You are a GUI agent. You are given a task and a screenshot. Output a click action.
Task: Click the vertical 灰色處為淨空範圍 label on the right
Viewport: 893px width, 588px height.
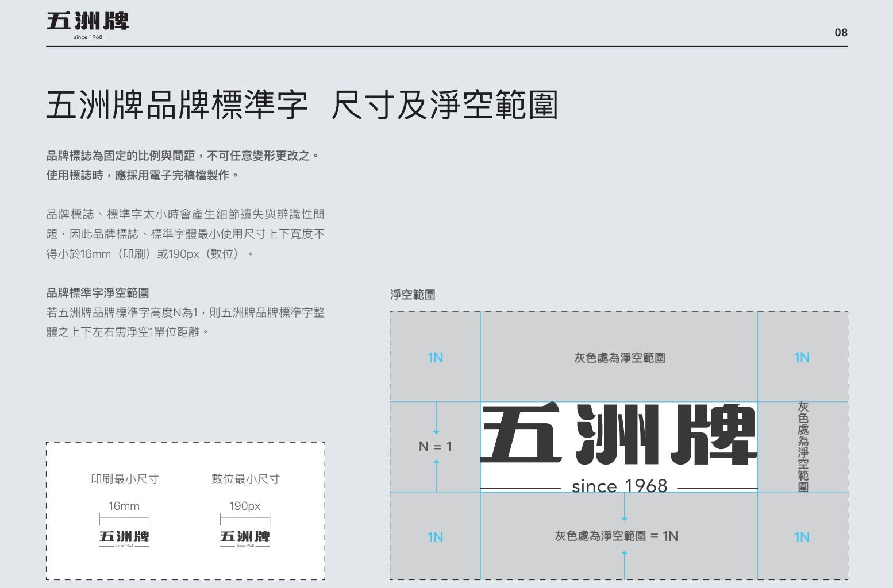[803, 447]
